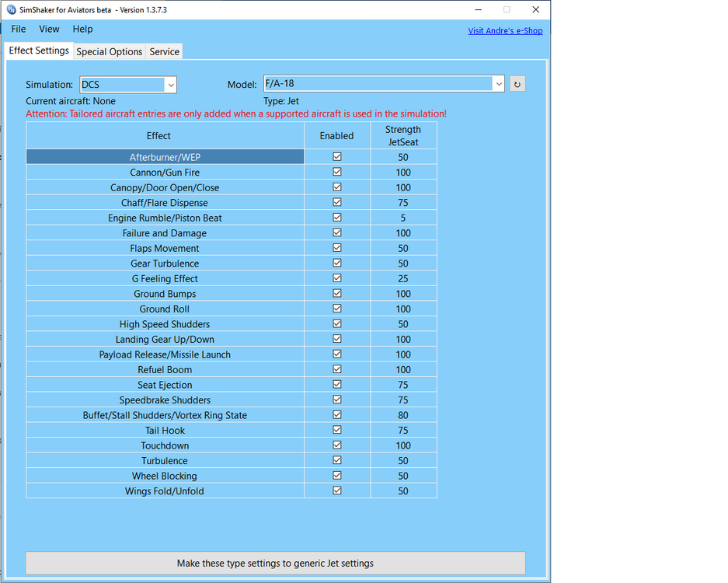Uncheck Canopy/Door Open/Close enabled box

tap(337, 187)
